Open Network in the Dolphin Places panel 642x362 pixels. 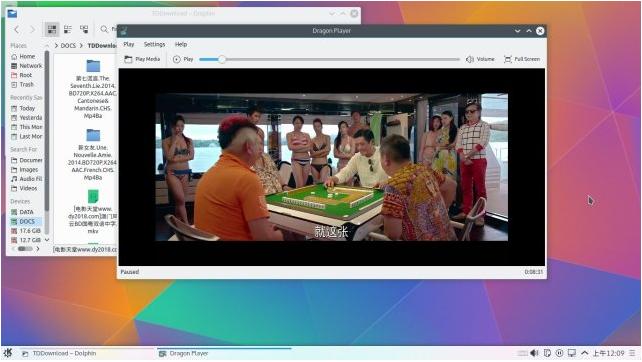coord(27,66)
